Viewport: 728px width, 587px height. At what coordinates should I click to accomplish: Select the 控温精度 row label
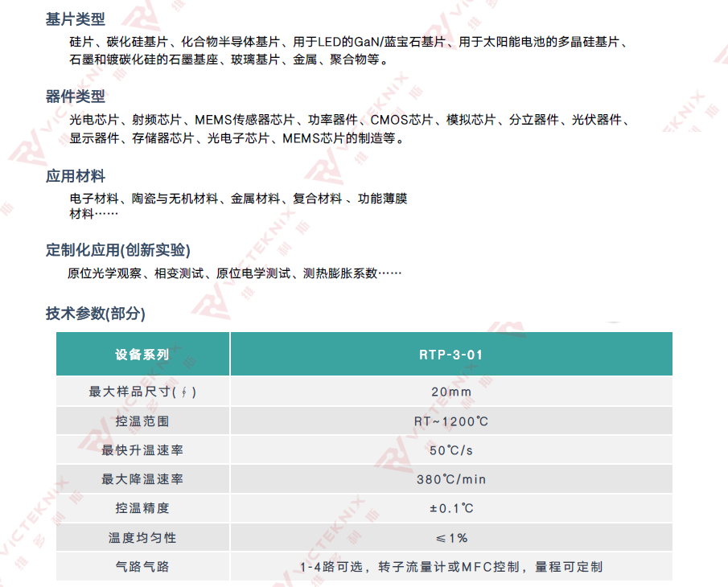pos(142,508)
